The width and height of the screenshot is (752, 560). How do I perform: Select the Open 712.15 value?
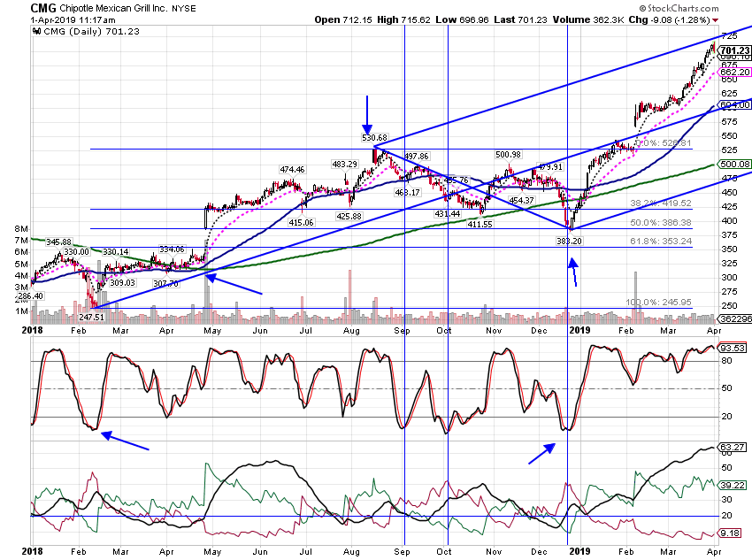tap(343, 20)
